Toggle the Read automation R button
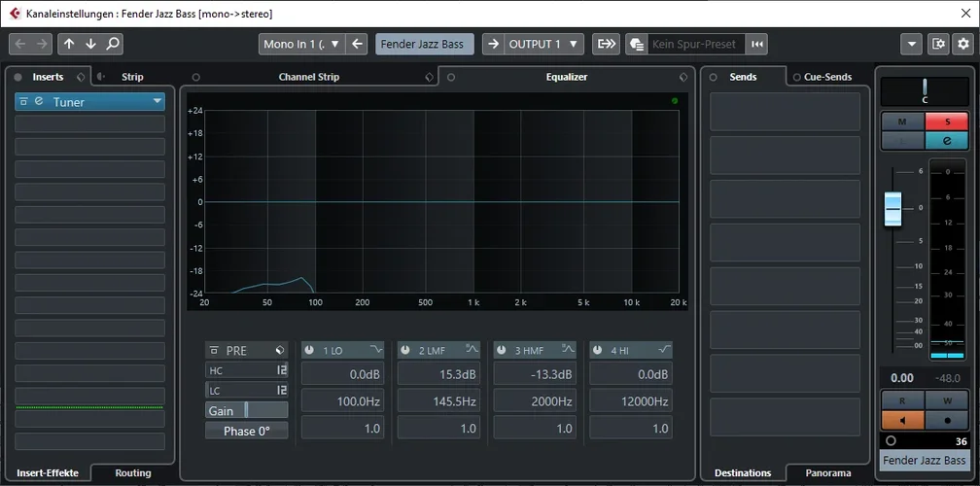This screenshot has width=980, height=486. (x=902, y=400)
